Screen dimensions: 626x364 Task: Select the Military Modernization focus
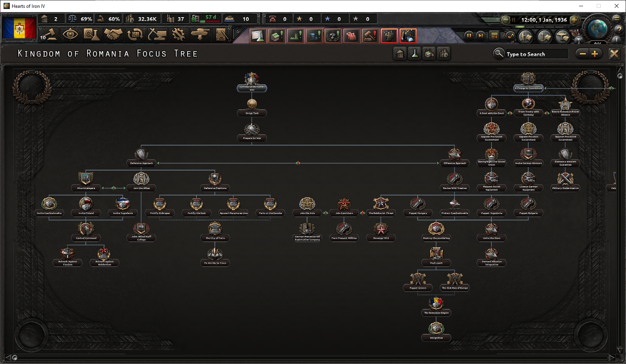point(565,182)
